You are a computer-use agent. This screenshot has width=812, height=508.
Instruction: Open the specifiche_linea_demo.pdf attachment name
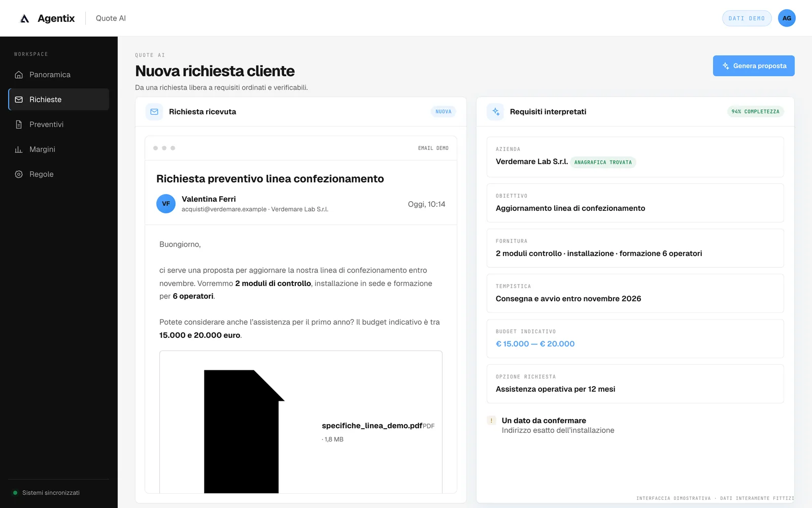pos(372,426)
